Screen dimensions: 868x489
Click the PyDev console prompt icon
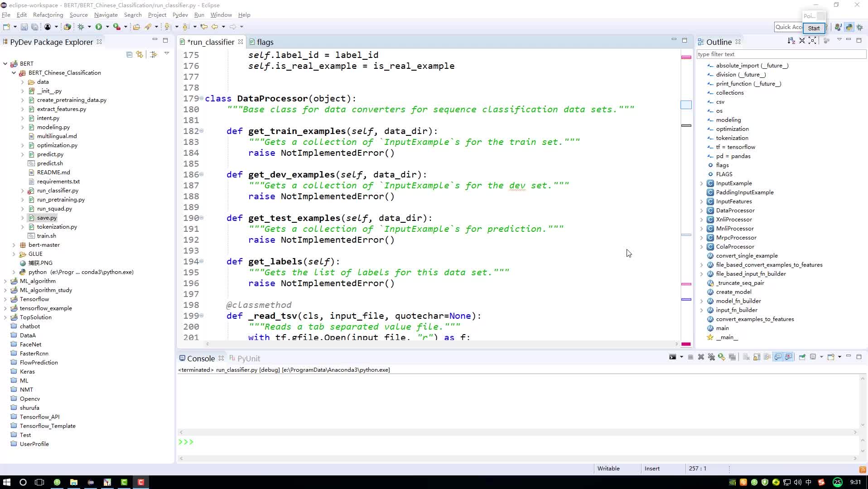pyautogui.click(x=673, y=357)
